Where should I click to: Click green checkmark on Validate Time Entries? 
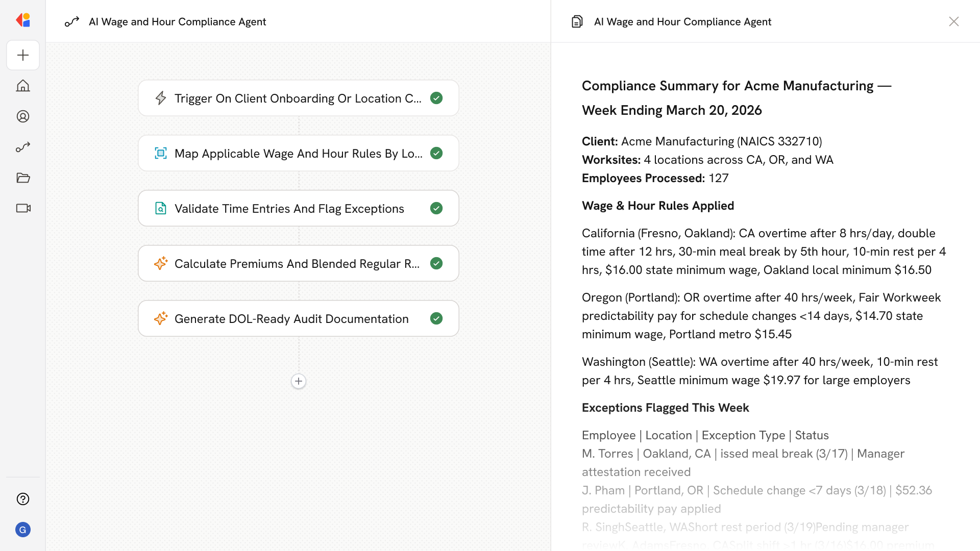436,208
